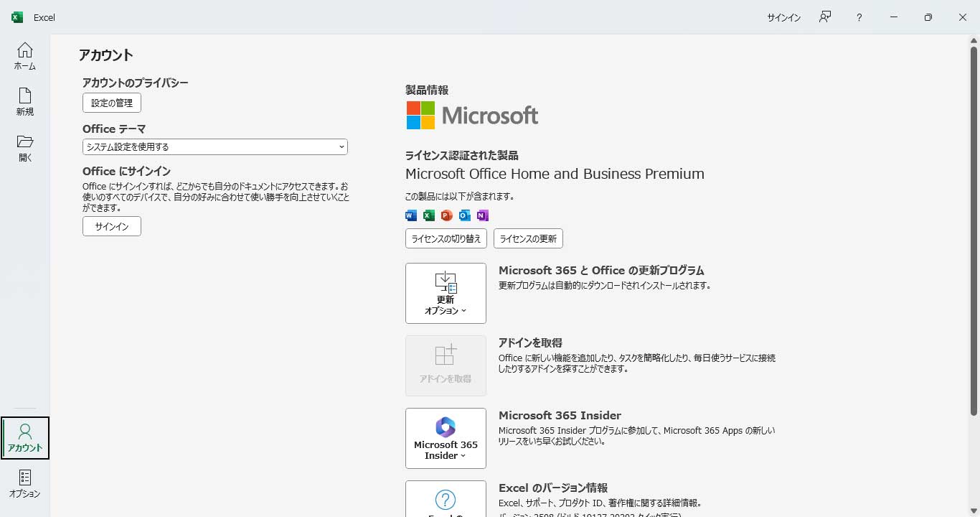Screen dimensions: 980x517
Task: Go to the ホーム (Home) page
Action: (25, 56)
